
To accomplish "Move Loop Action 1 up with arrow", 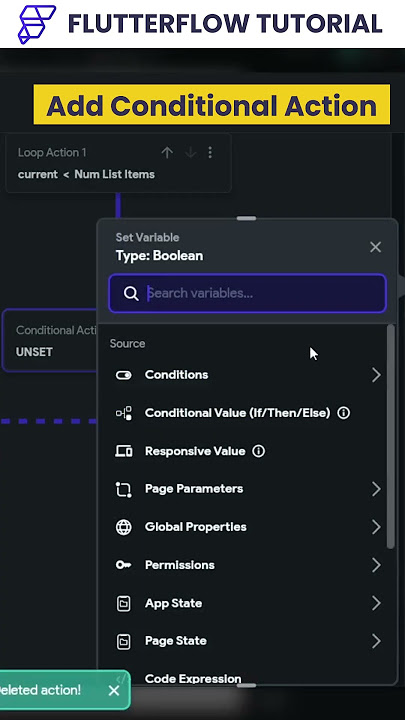I will point(167,152).
